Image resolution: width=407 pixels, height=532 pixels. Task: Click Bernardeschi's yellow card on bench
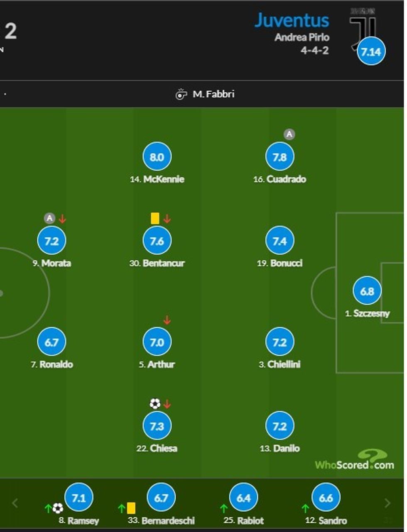(x=131, y=508)
